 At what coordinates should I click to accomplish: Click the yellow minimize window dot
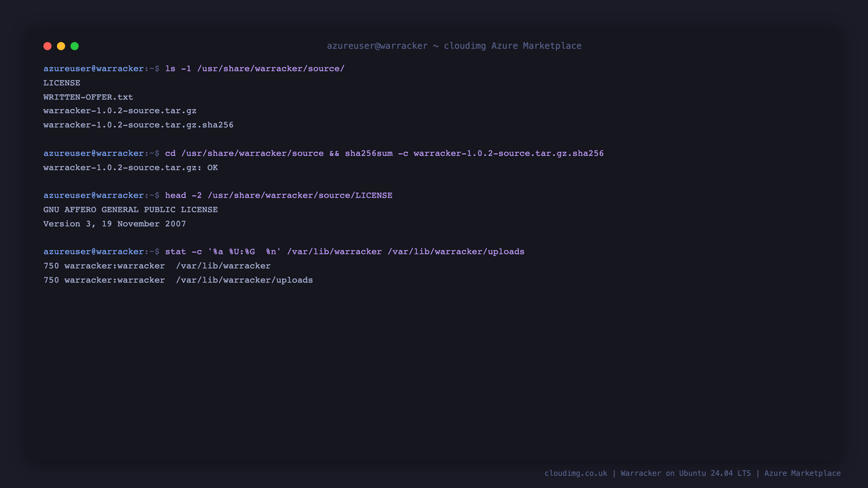click(x=61, y=46)
